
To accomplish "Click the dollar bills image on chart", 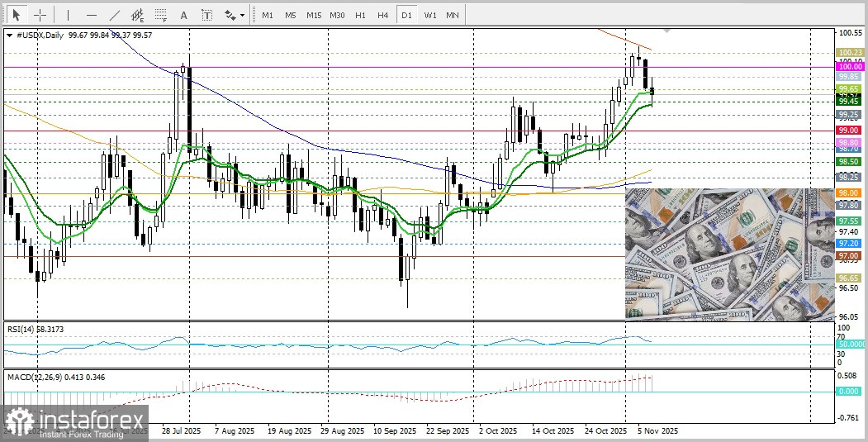I will 729,254.
